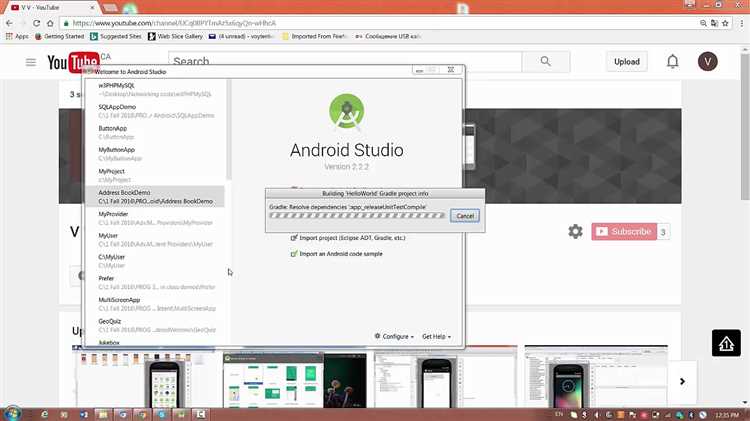The width and height of the screenshot is (750, 421).
Task: Click the recent projects list scrollbar
Action: 228,129
